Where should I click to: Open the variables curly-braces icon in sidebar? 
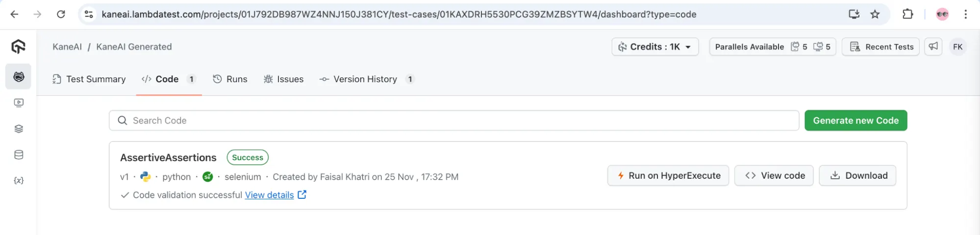19,181
